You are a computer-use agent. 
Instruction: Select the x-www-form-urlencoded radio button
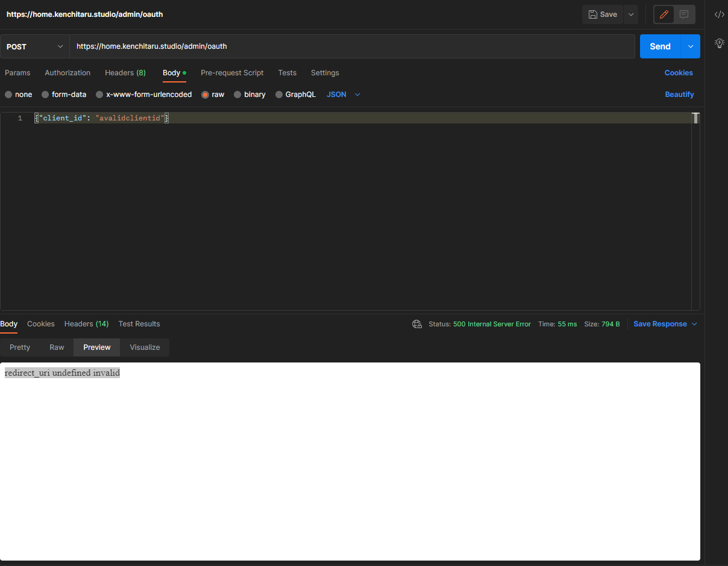coord(99,95)
